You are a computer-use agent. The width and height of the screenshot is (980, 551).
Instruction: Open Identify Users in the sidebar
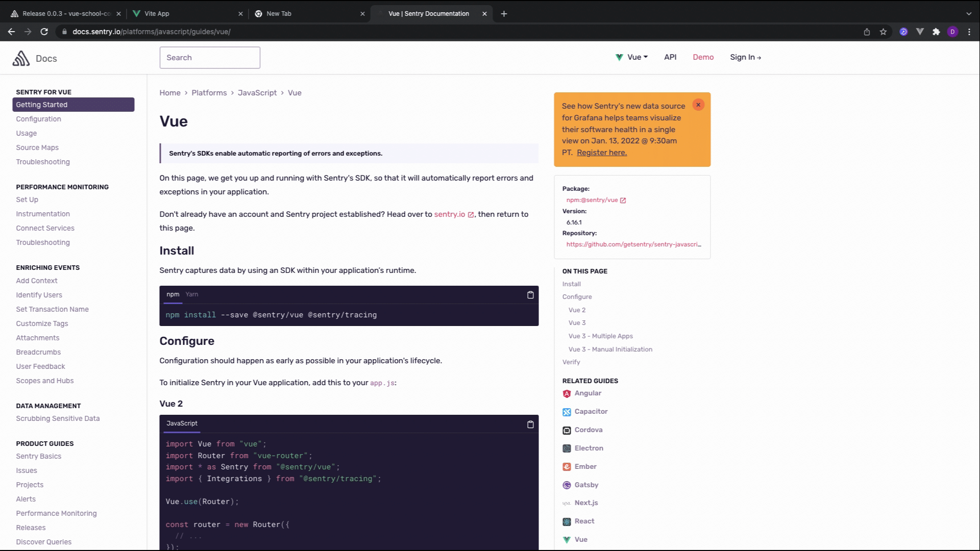pyautogui.click(x=39, y=295)
